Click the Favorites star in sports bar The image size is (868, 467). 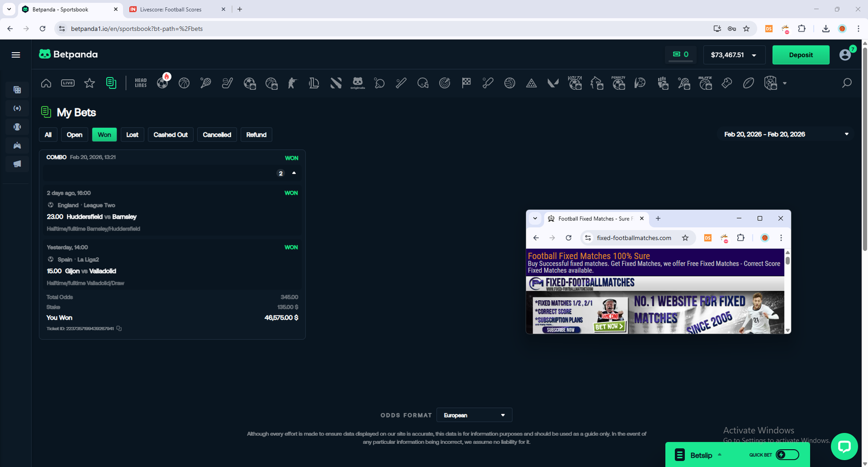[x=90, y=83]
